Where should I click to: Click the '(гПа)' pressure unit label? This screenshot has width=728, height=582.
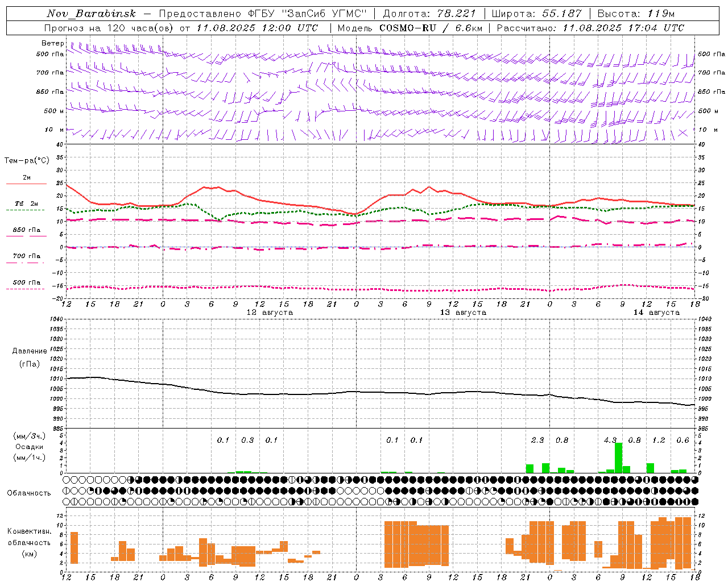(x=30, y=364)
